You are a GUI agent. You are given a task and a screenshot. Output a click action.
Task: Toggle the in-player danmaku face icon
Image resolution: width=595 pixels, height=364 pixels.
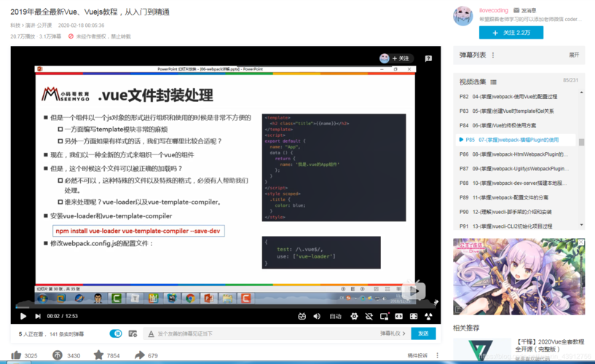302,316
